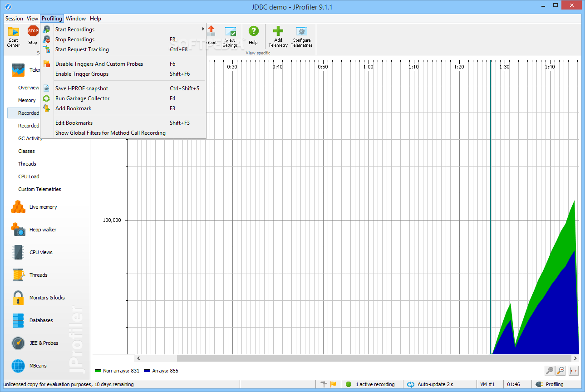
Task: Click the Export toolbar icon
Action: pos(211,35)
